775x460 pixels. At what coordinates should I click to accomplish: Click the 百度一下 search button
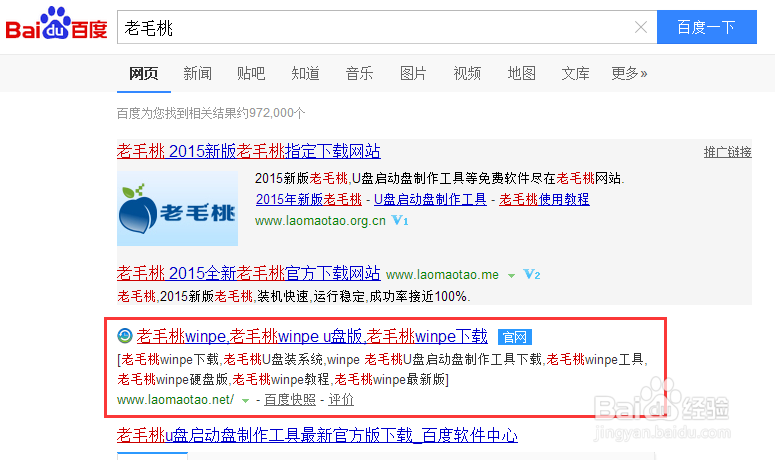(x=707, y=27)
